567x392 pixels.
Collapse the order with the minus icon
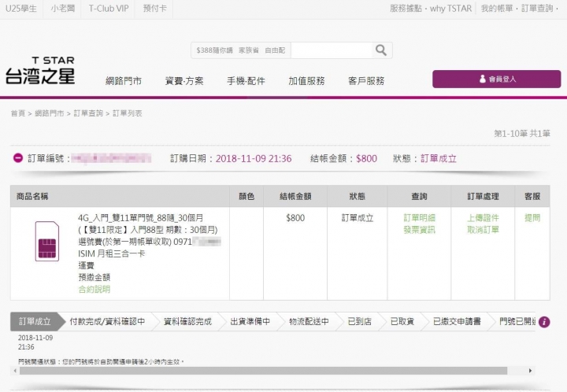pyautogui.click(x=17, y=158)
